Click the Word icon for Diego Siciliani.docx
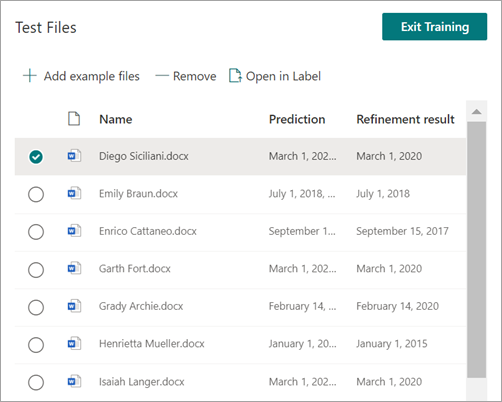Screen dimensions: 502x402 pyautogui.click(x=74, y=156)
